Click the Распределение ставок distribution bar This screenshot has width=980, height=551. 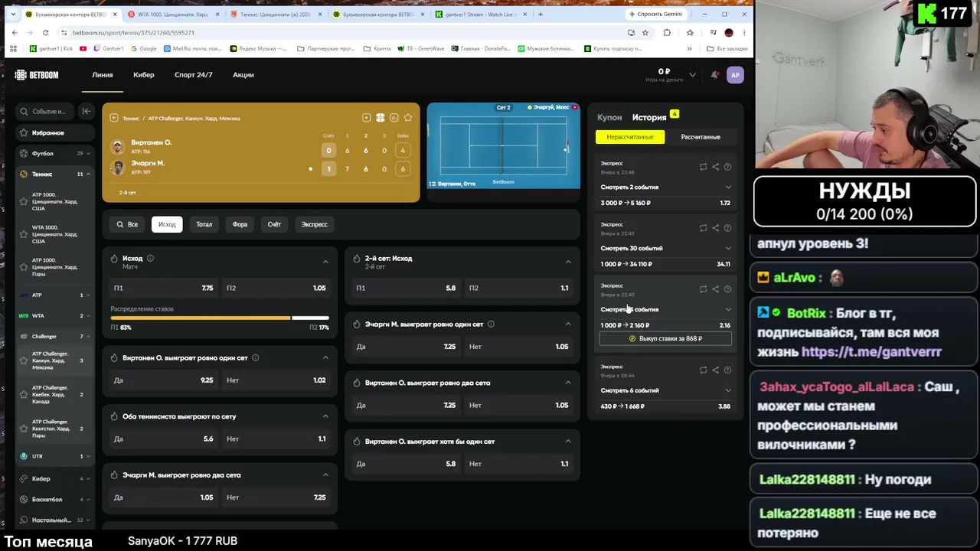pos(220,318)
